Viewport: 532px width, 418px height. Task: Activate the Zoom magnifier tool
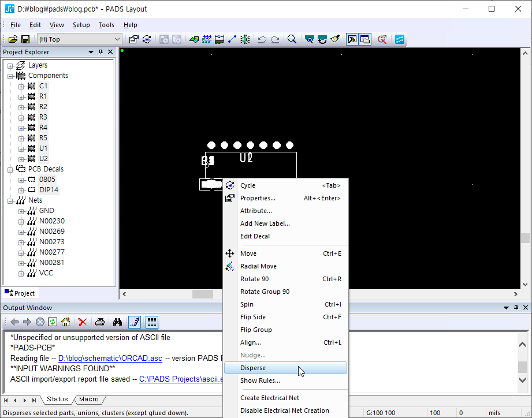pos(292,39)
